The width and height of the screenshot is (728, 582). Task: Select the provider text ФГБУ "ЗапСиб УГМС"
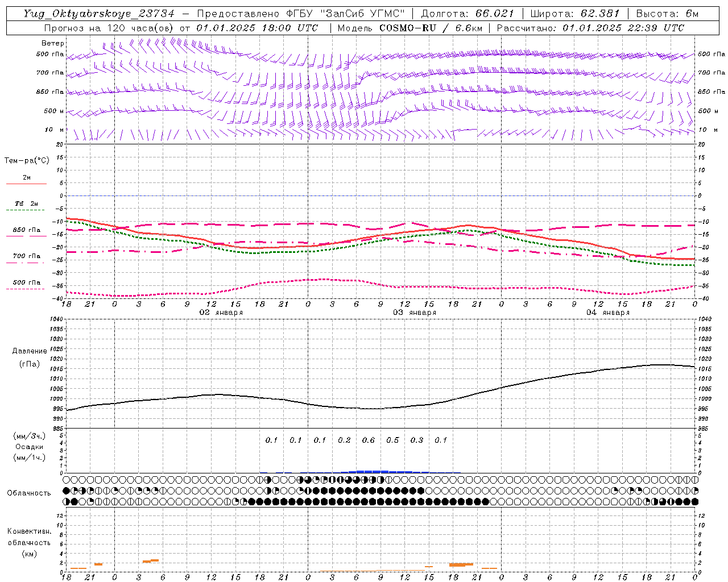(x=345, y=14)
